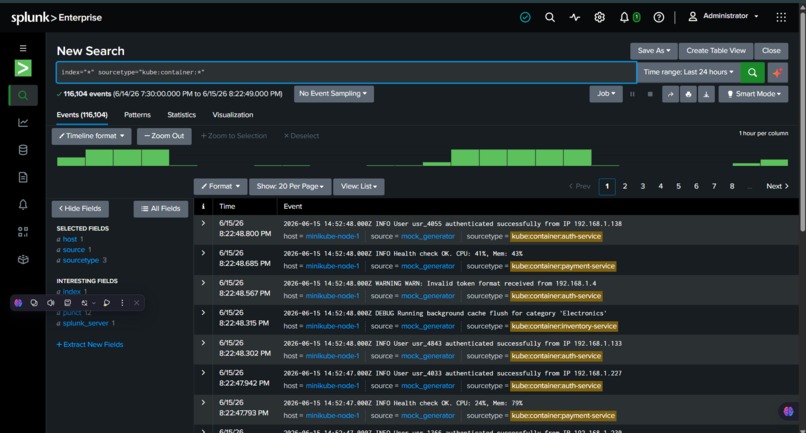This screenshot has height=433, width=806.
Task: Open the Reports document icon in sidebar
Action: (23, 177)
